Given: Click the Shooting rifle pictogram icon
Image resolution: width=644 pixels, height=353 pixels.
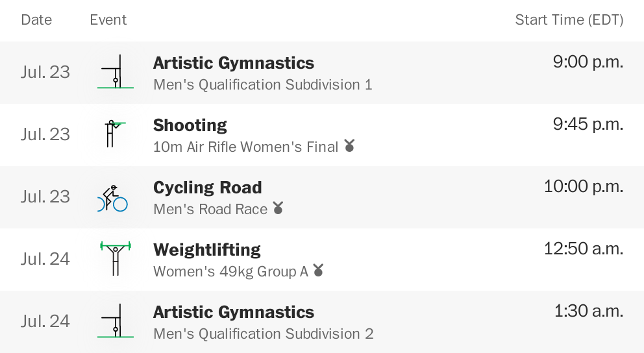Looking at the screenshot, I should 114,134.
